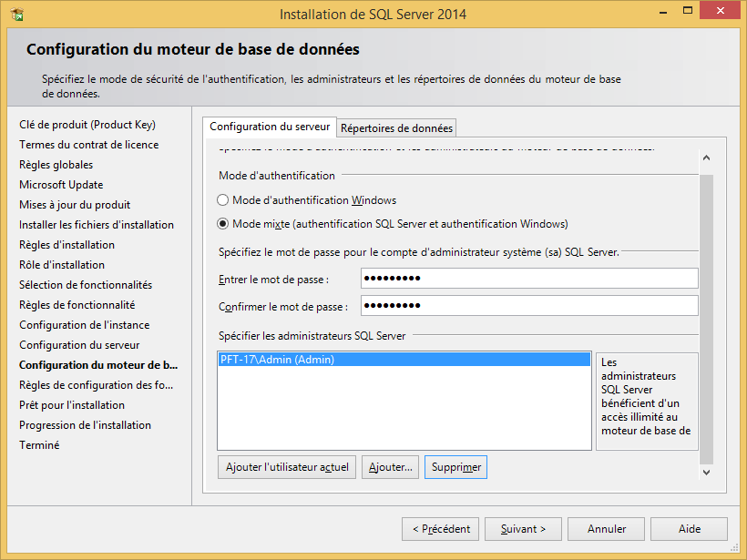Open help with the Aide button
The image size is (747, 560).
coord(689,529)
